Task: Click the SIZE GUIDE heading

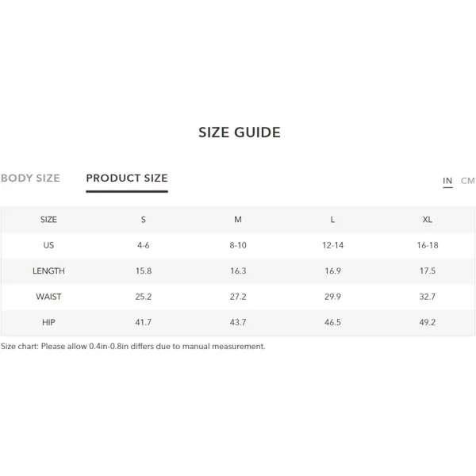Action: 240,132
